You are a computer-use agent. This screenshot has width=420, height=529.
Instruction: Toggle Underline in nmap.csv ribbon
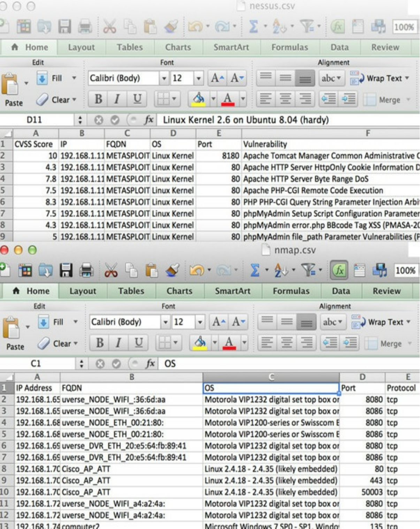(138, 343)
